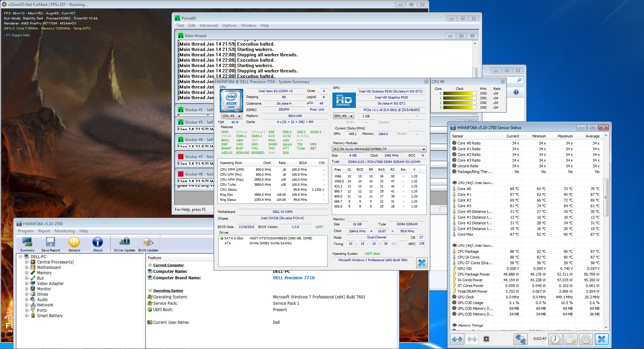Open the Options menu in Prime95
The height and width of the screenshot is (349, 644).
(229, 25)
